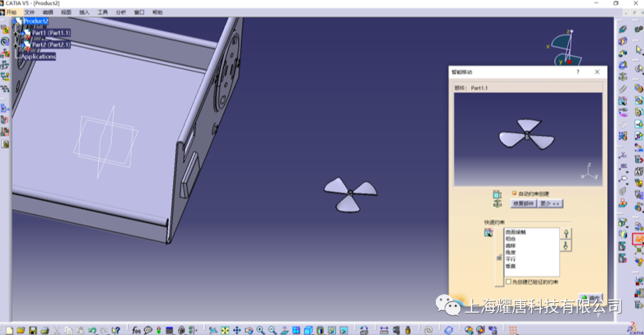The width and height of the screenshot is (644, 335).
Task: Select 曲面接触 in the constraint list
Action: click(515, 232)
